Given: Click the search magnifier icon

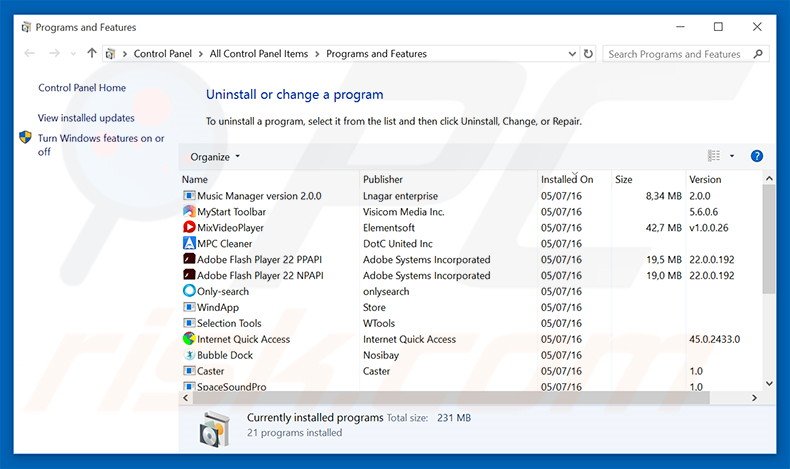Looking at the screenshot, I should point(758,53).
